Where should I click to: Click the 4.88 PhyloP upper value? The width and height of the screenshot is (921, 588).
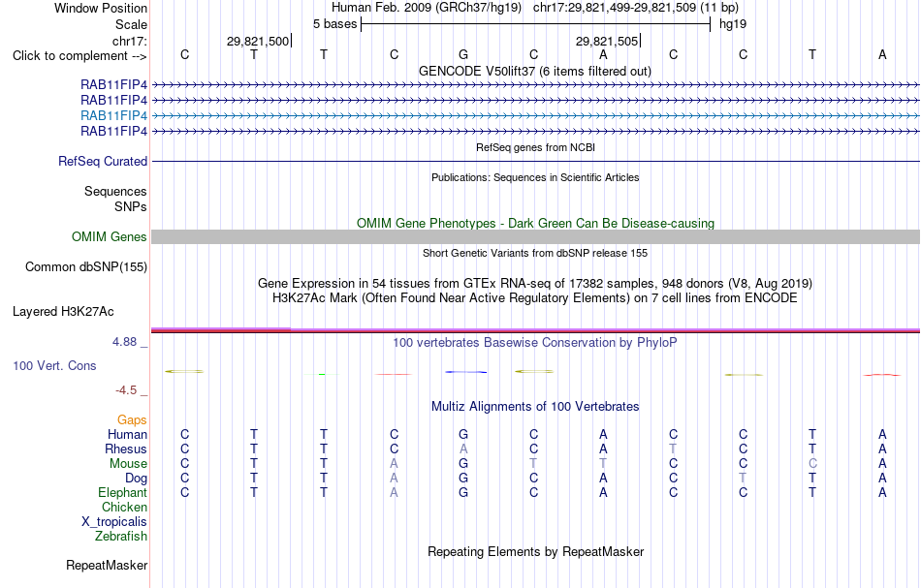tap(124, 342)
